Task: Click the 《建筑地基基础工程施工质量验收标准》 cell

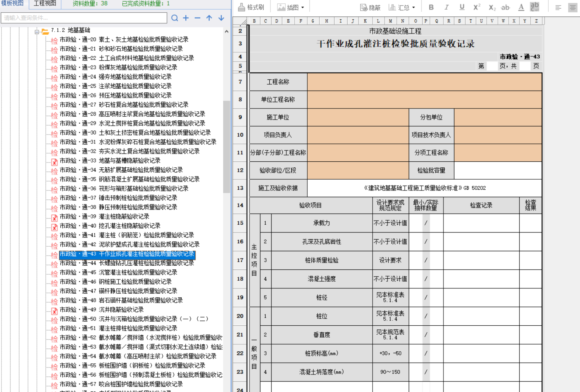Action: pos(424,188)
